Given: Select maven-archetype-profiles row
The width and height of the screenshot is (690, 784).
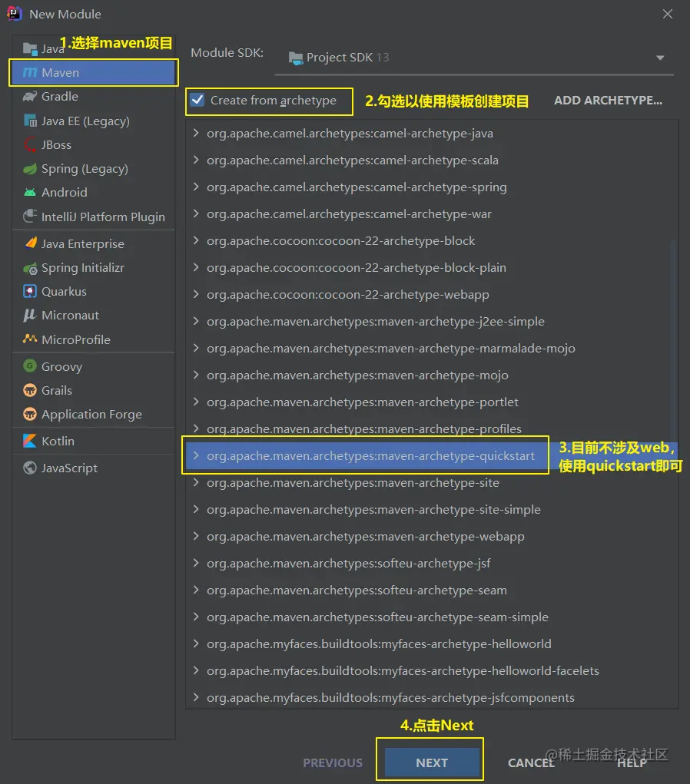Looking at the screenshot, I should click(x=432, y=428).
